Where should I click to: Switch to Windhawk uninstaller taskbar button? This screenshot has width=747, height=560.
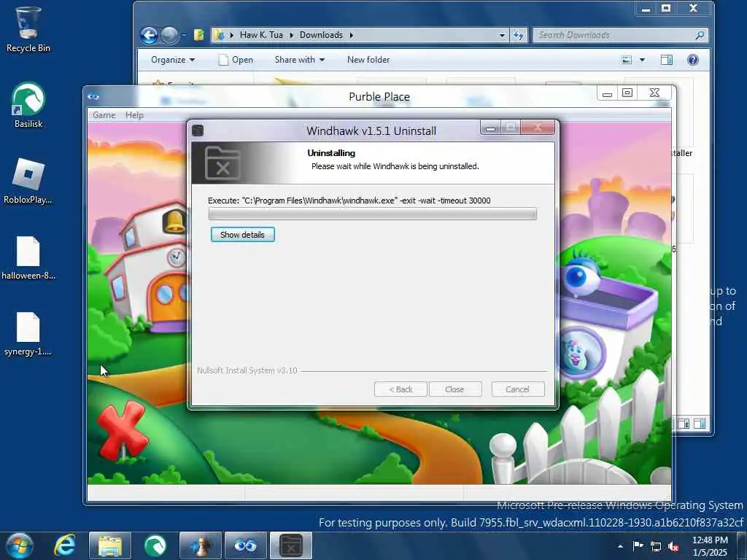click(x=291, y=545)
